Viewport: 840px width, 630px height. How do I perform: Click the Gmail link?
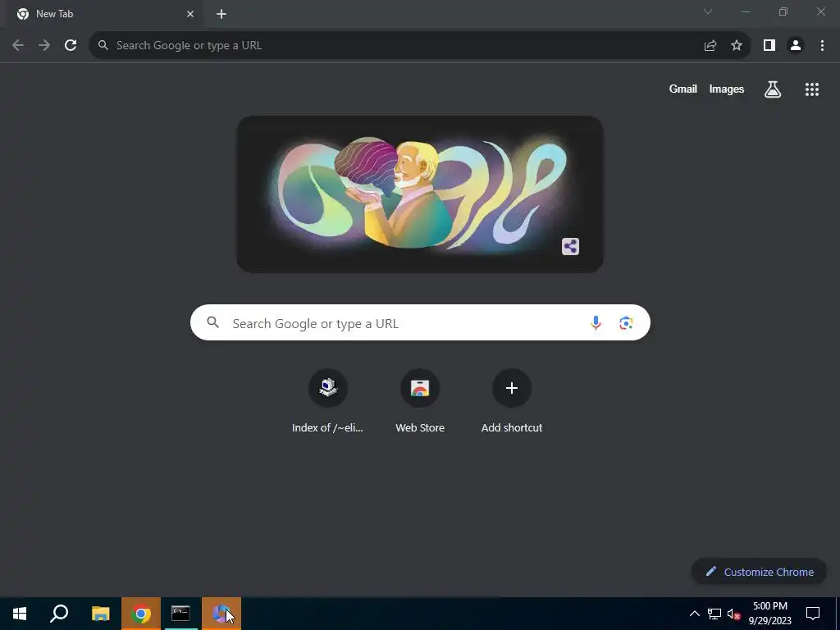(683, 89)
